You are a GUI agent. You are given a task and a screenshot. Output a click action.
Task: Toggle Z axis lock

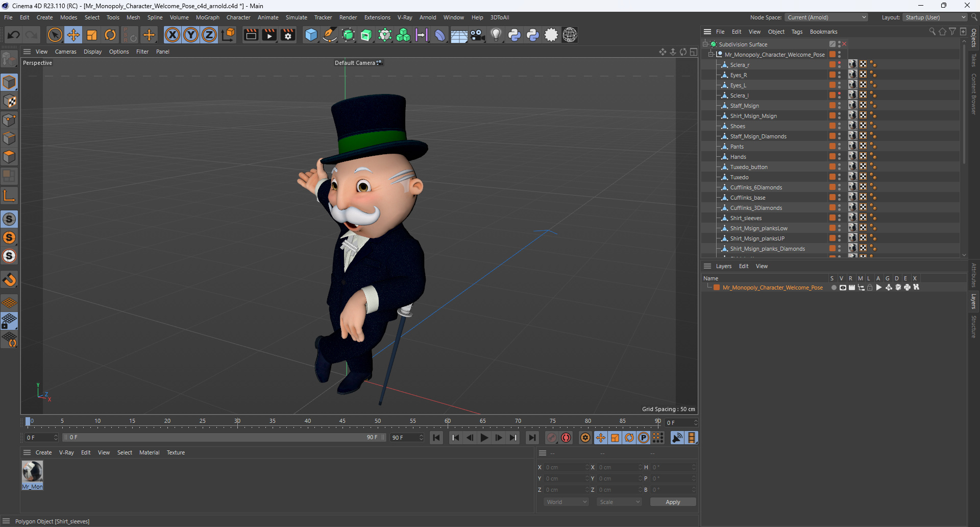pos(209,35)
